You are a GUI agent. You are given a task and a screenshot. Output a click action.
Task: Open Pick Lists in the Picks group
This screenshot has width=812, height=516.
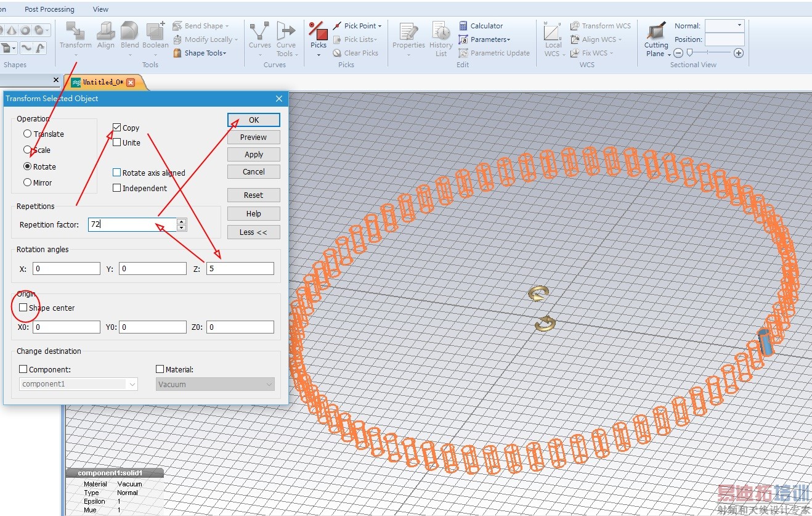click(355, 39)
